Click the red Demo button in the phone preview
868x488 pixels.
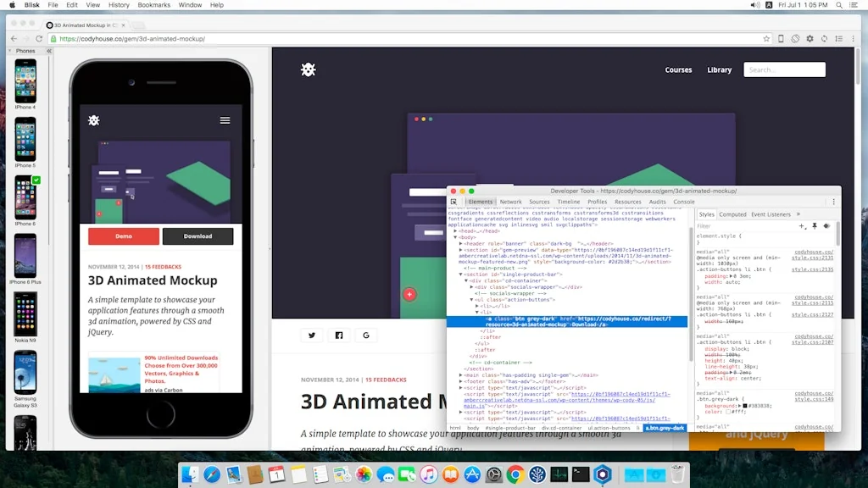(x=124, y=236)
